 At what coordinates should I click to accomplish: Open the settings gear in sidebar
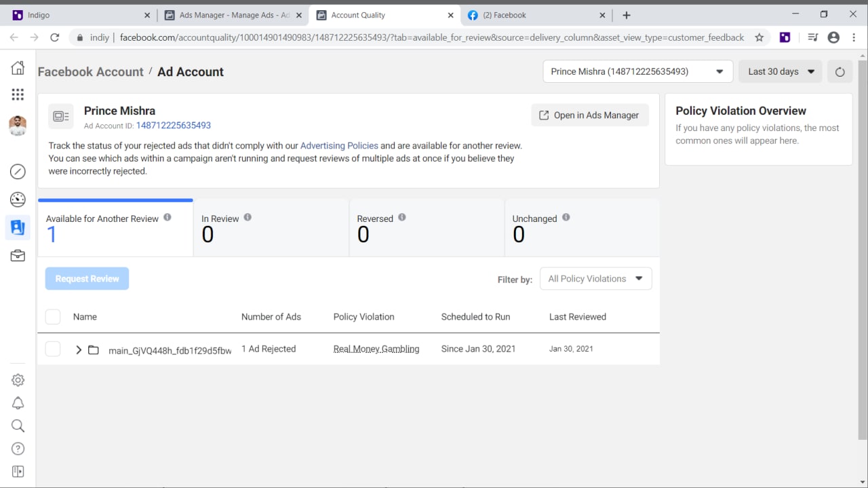(18, 380)
